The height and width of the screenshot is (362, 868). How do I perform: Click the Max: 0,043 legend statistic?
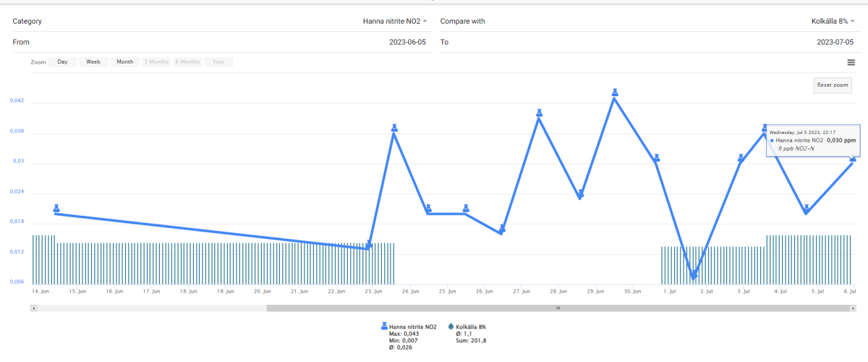click(x=405, y=334)
